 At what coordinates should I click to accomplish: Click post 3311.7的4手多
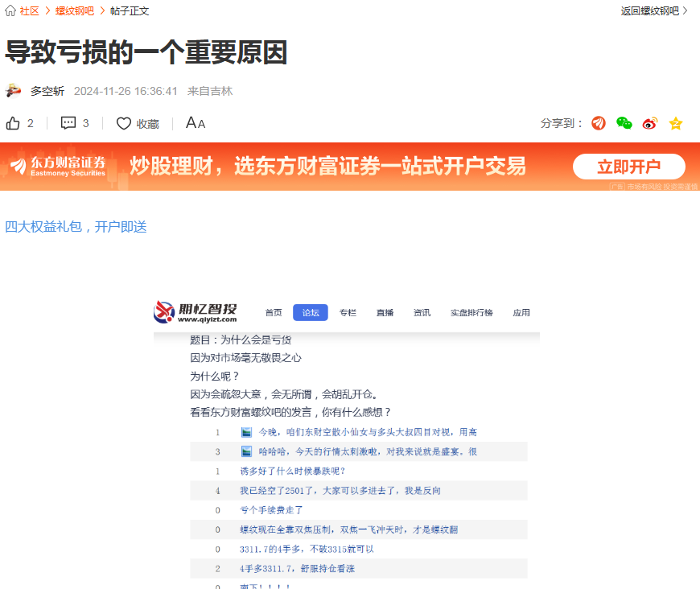tap(307, 550)
